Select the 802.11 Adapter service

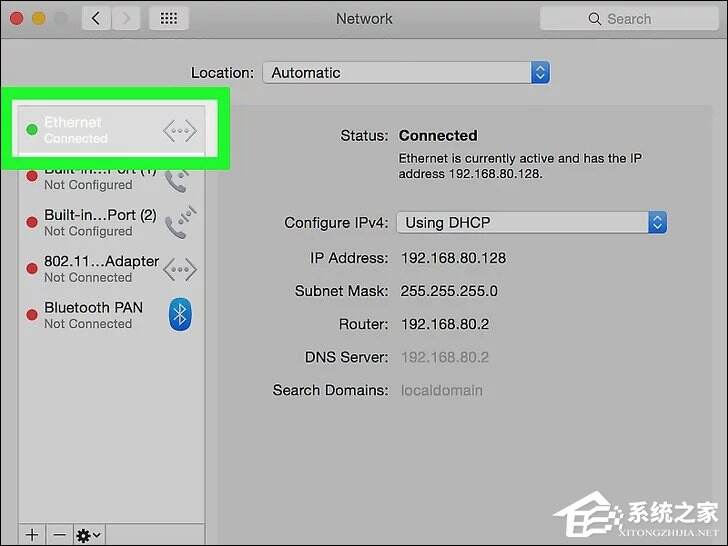(111, 269)
